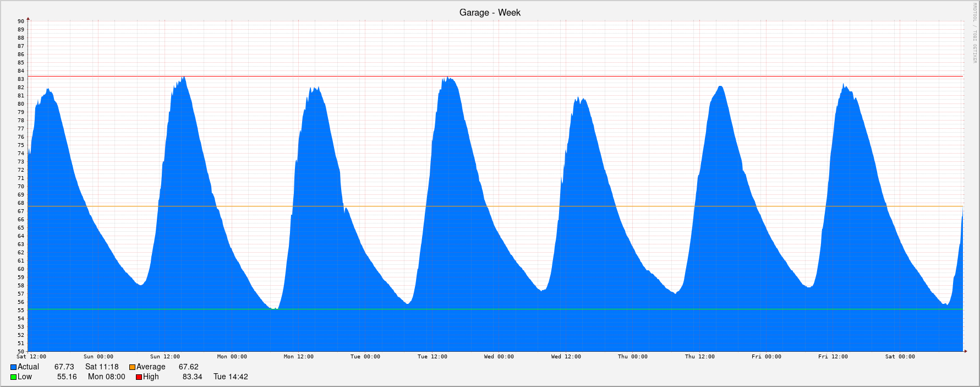980x387 pixels.
Task: Click the RRDTOOL / TOBI OETIKER watermark
Action: coord(973,33)
